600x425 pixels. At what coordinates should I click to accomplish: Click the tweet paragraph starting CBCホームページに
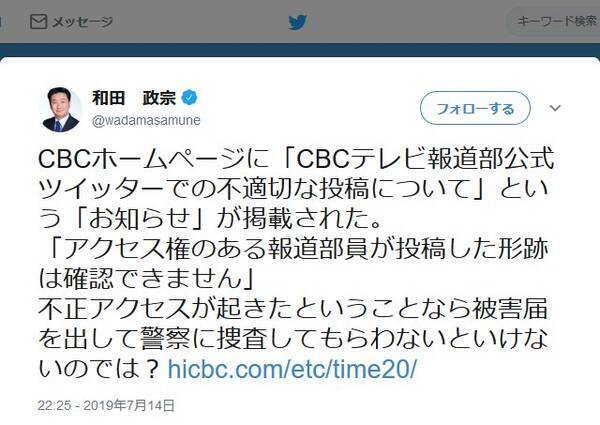[x=297, y=189]
